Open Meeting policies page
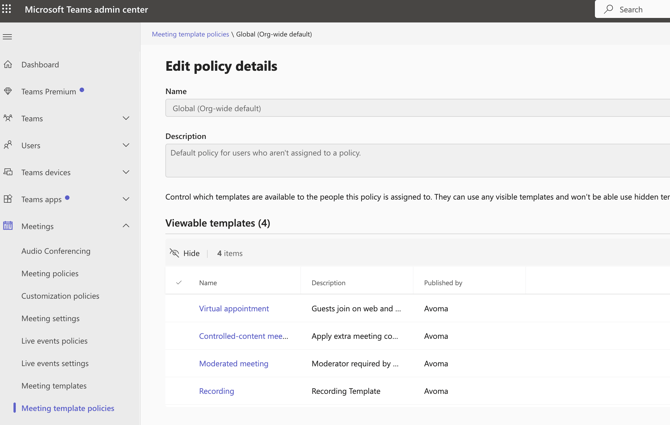 (50, 273)
